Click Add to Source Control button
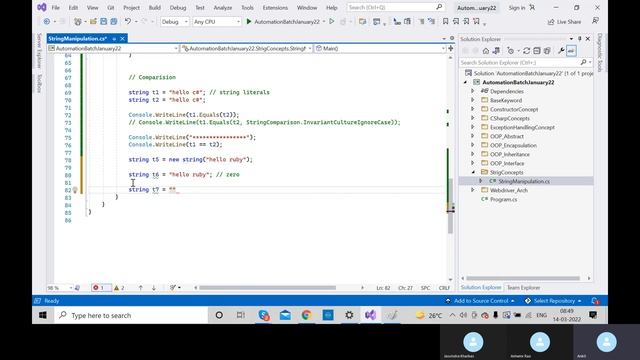640x360 pixels. pyautogui.click(x=480, y=301)
